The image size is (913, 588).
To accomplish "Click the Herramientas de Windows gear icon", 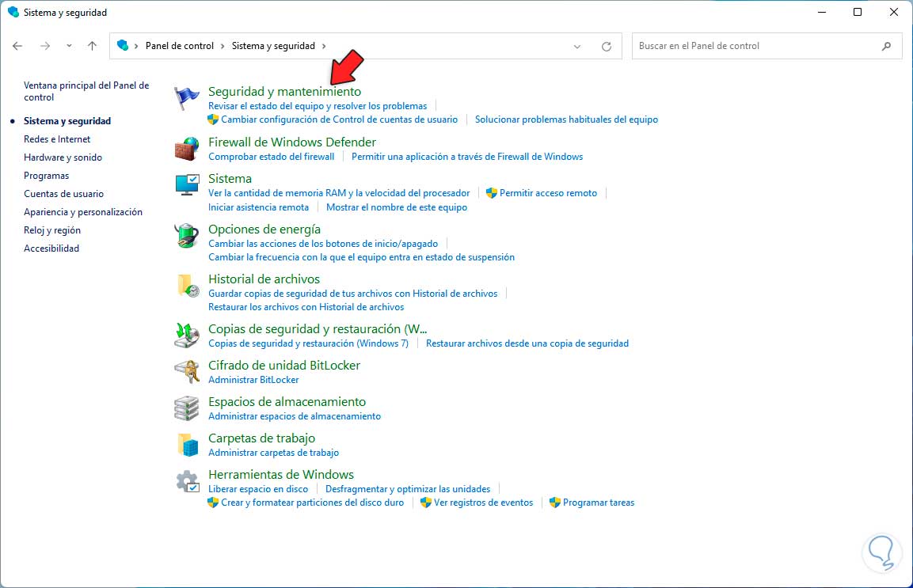I will [x=188, y=481].
